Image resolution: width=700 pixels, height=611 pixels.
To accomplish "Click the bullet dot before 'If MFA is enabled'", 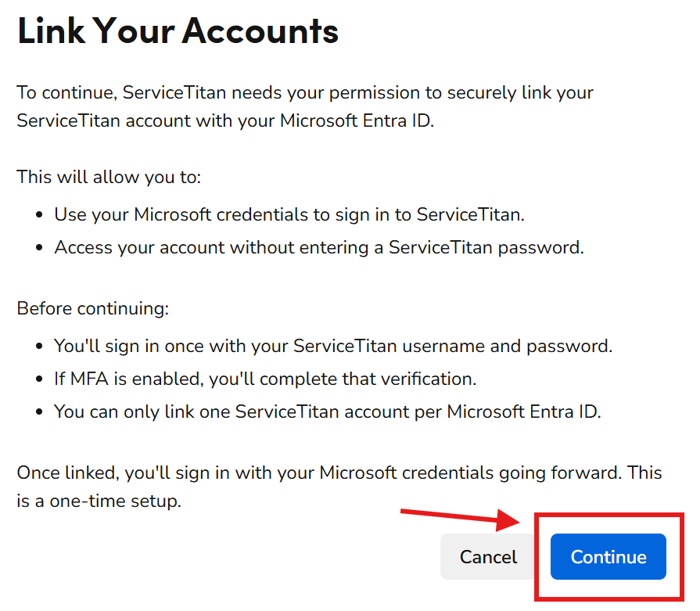I will (39, 379).
